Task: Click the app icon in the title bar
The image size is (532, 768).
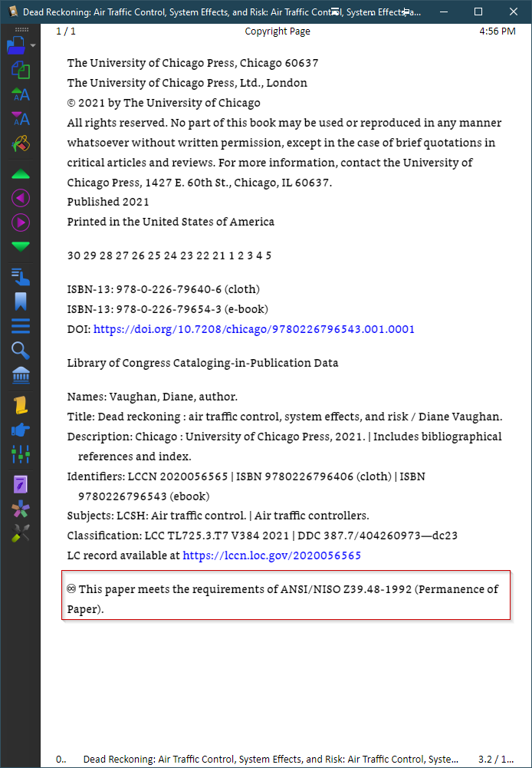Action: point(13,12)
